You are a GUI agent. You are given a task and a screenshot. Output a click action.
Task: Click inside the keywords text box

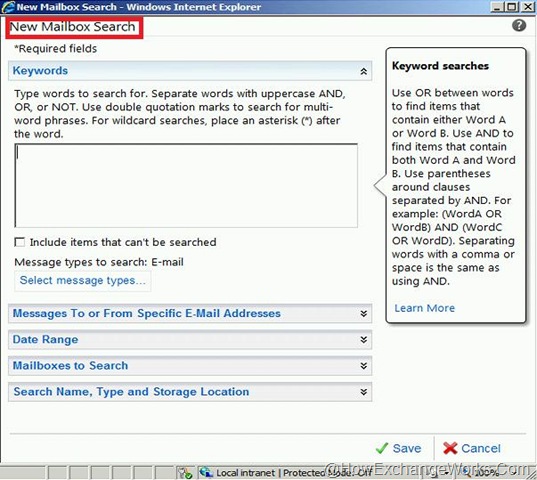[186, 185]
